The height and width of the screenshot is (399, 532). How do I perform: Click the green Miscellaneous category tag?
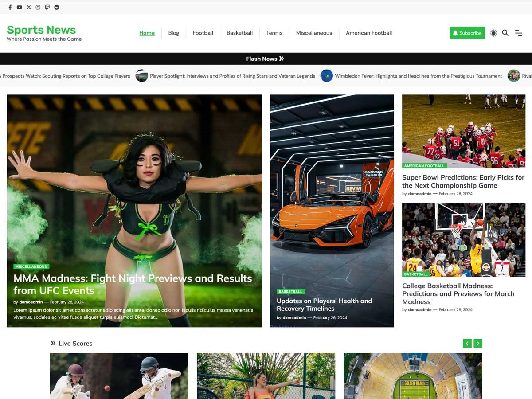31,266
